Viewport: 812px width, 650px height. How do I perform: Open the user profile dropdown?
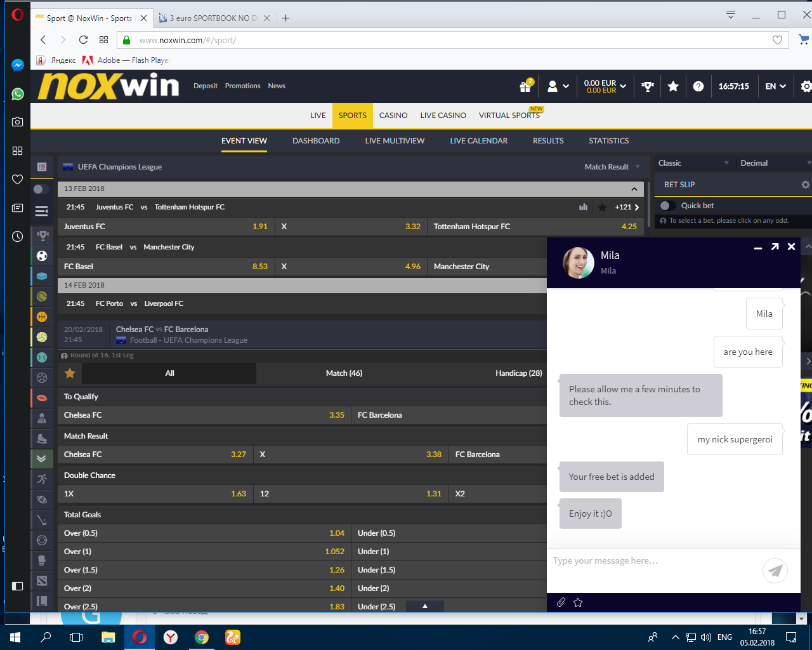click(x=558, y=86)
